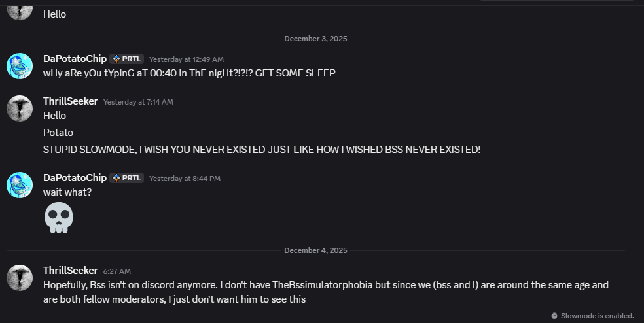Click the "Yesterday at 8:44 PM" timestamp
This screenshot has height=323, width=644.
pos(185,178)
